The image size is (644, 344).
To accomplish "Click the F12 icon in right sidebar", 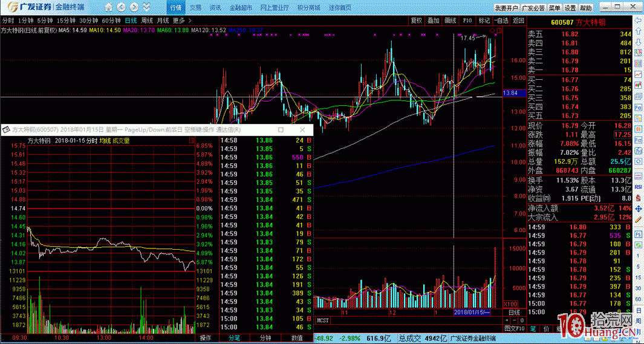I will click(639, 140).
